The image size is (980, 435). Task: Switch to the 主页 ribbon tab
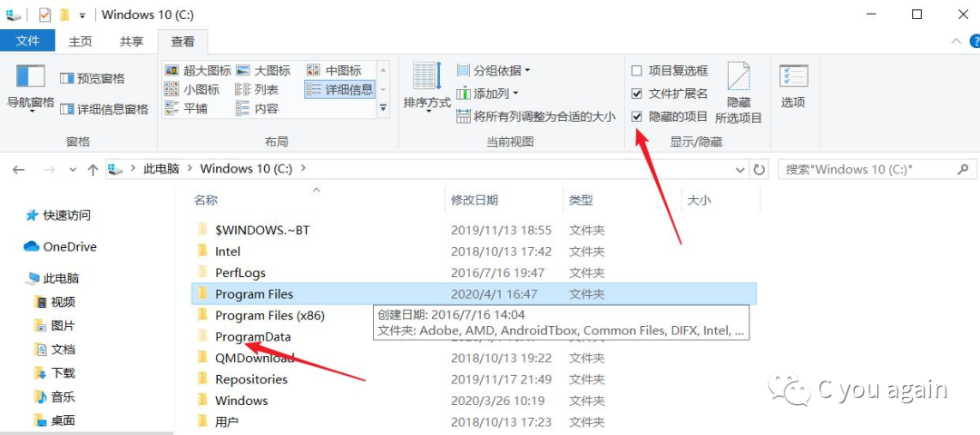80,41
